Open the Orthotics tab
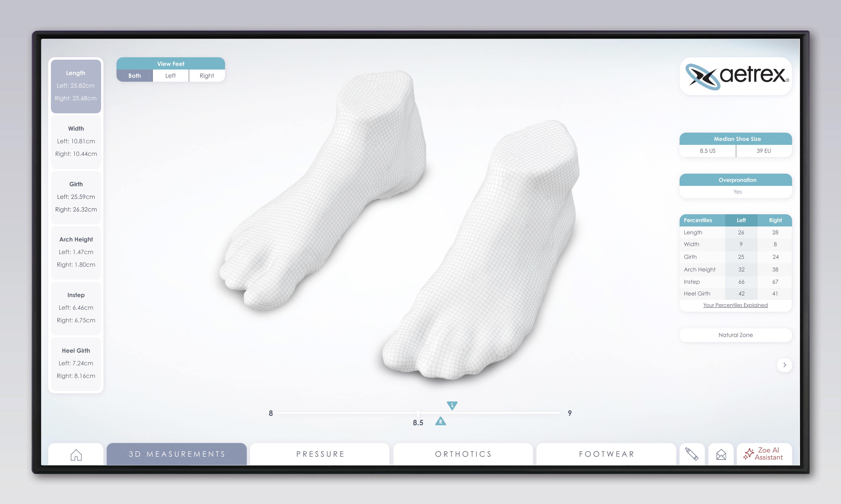Image resolution: width=841 pixels, height=504 pixels. pos(463,454)
